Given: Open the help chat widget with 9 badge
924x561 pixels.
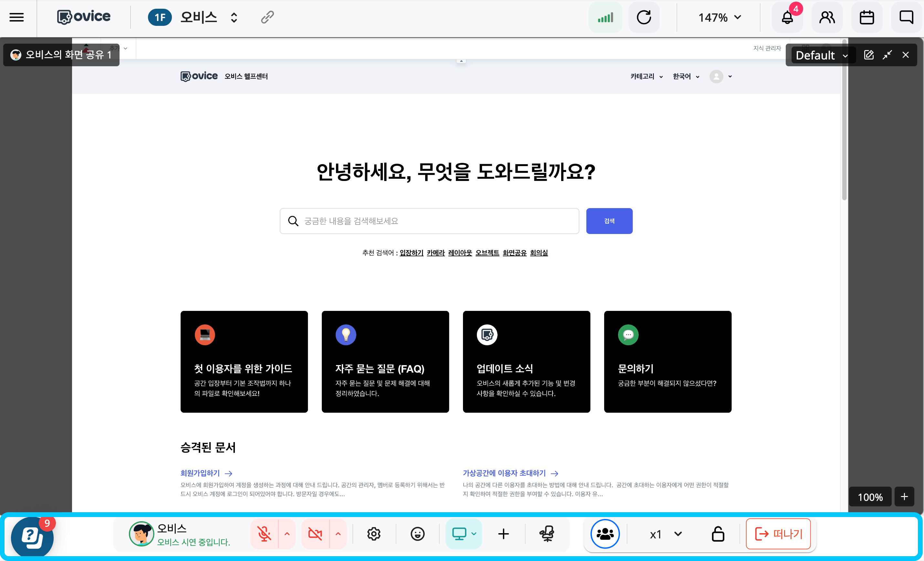Looking at the screenshot, I should click(x=32, y=537).
